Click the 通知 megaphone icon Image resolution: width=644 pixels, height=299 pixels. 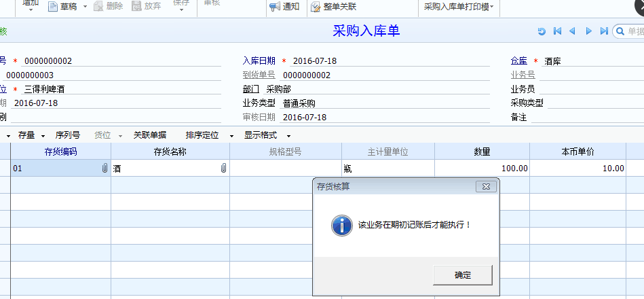(274, 7)
